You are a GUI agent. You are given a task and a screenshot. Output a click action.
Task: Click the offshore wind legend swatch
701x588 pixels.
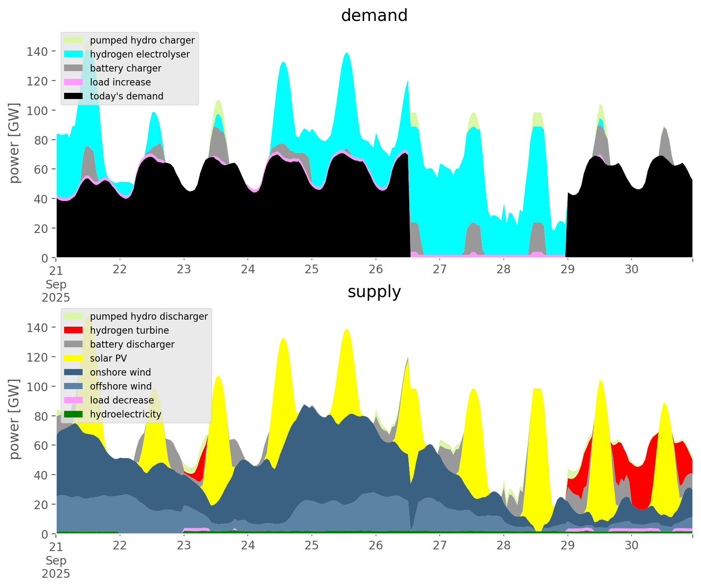tap(74, 386)
